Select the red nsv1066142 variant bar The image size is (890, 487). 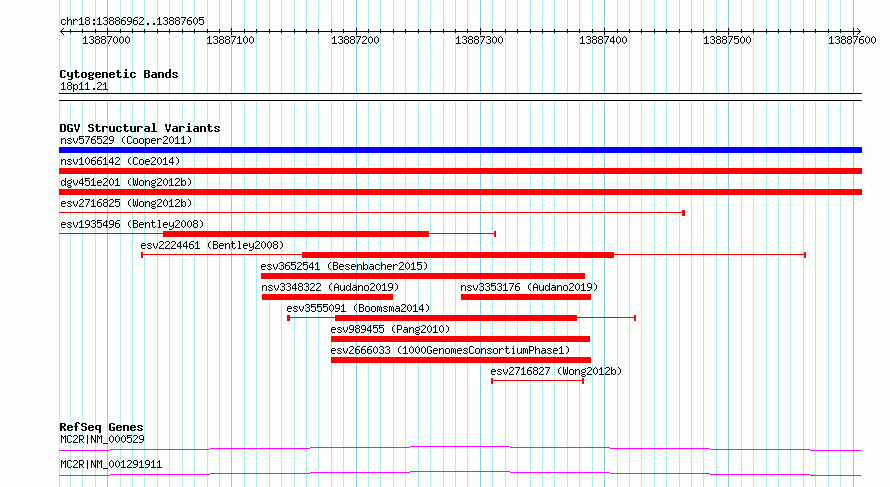(x=460, y=171)
